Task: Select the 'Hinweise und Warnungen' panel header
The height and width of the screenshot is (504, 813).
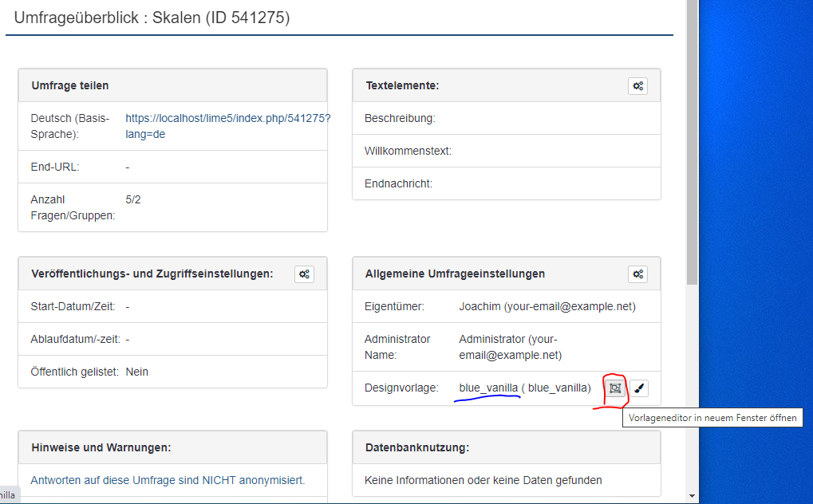Action: point(101,447)
